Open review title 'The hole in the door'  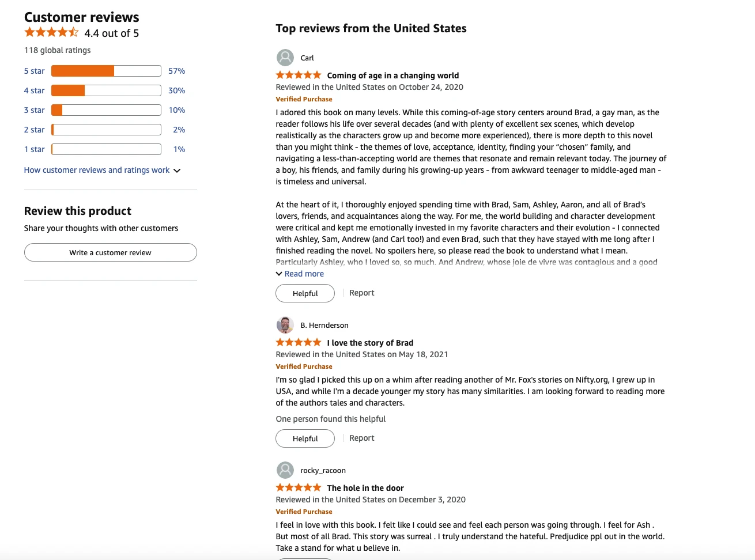pyautogui.click(x=365, y=488)
